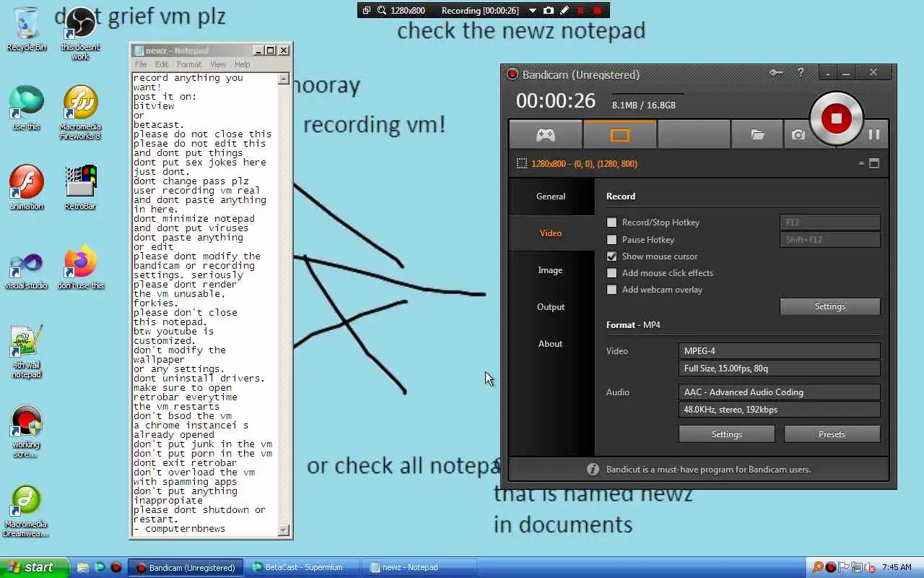The height and width of the screenshot is (578, 924).
Task: Select OBS 'this doesnt work' desktop icon
Action: pyautogui.click(x=80, y=33)
